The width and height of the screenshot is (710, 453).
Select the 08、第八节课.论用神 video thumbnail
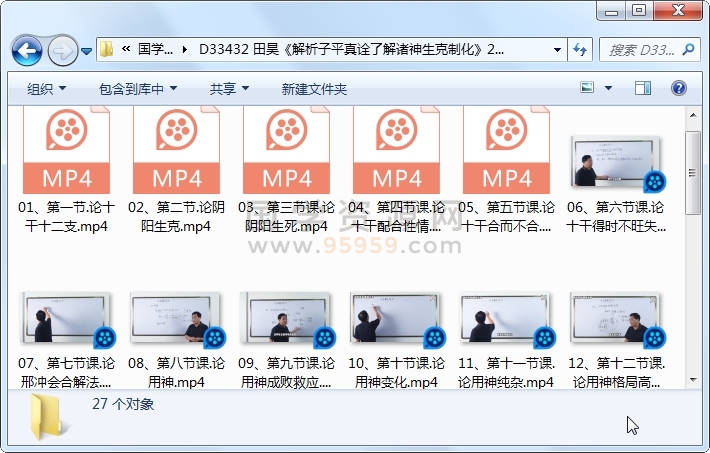[177, 319]
